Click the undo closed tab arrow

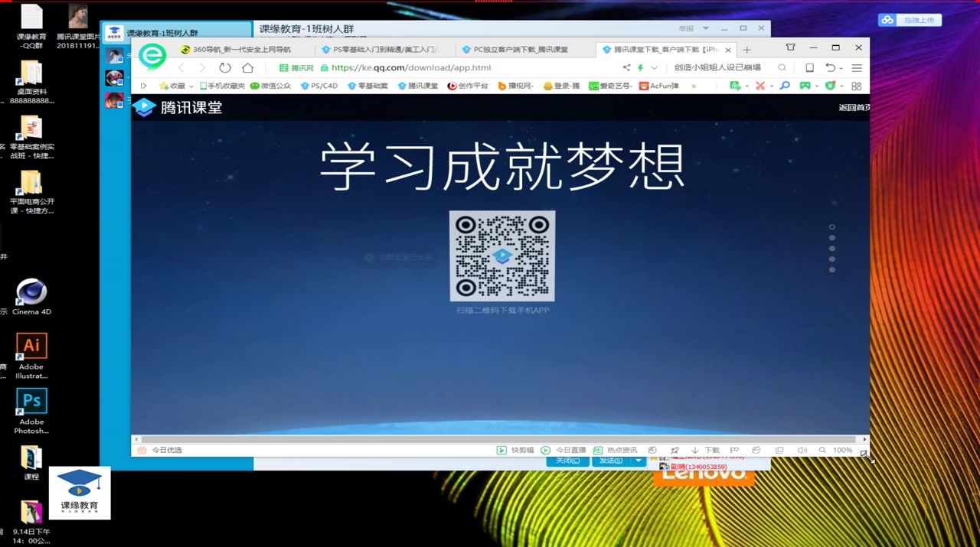coord(830,67)
